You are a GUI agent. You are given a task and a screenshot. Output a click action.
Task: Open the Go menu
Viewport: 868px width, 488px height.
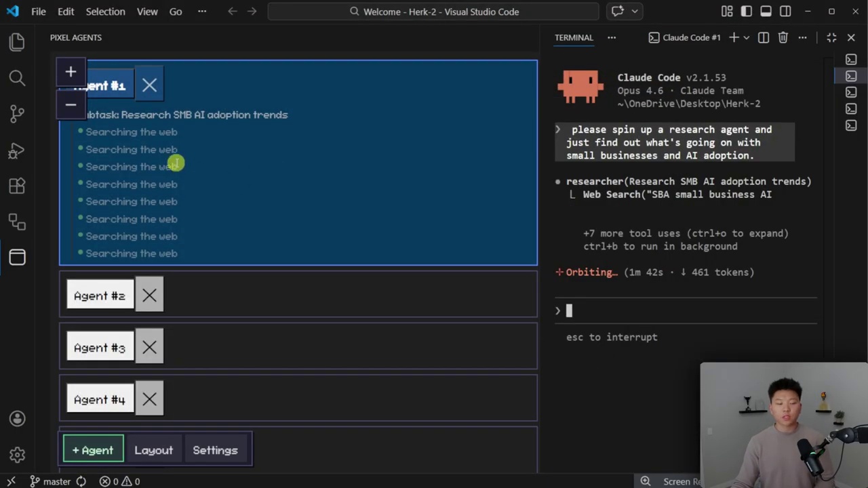click(x=176, y=12)
